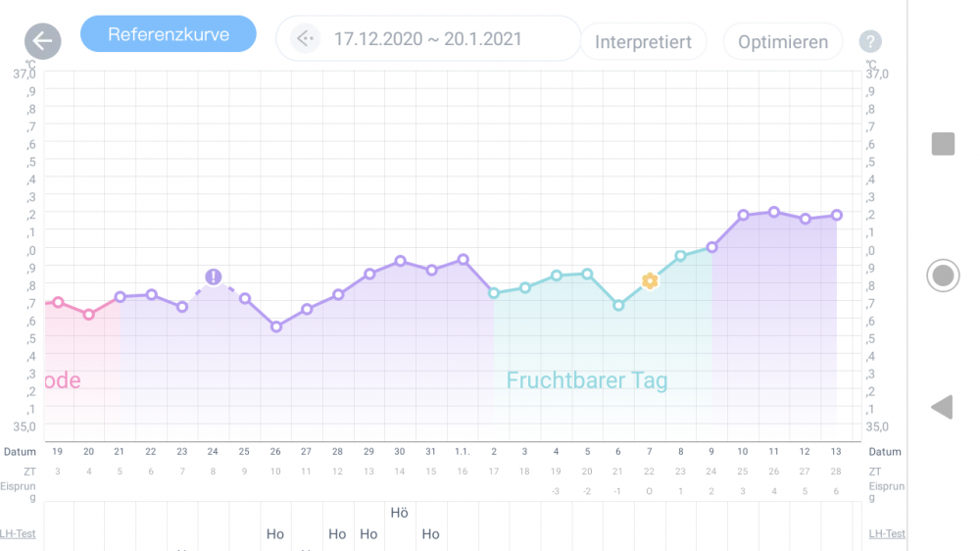Image resolution: width=980 pixels, height=551 pixels.
Task: Tap the Android recent apps square
Action: click(943, 143)
